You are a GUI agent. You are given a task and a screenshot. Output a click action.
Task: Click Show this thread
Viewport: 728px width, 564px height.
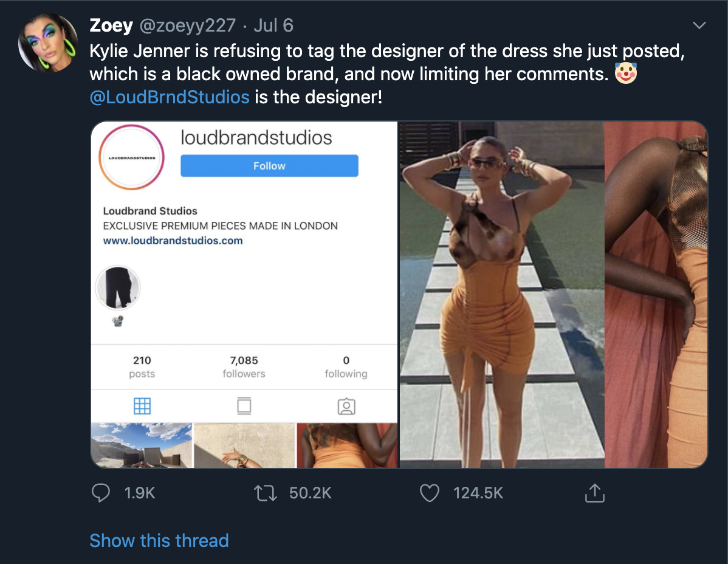pos(159,540)
